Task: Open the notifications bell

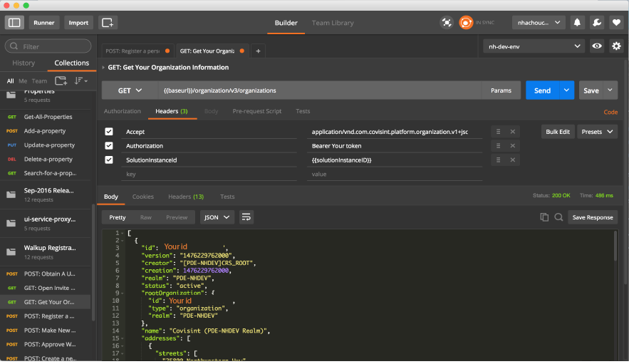Action: (x=577, y=23)
